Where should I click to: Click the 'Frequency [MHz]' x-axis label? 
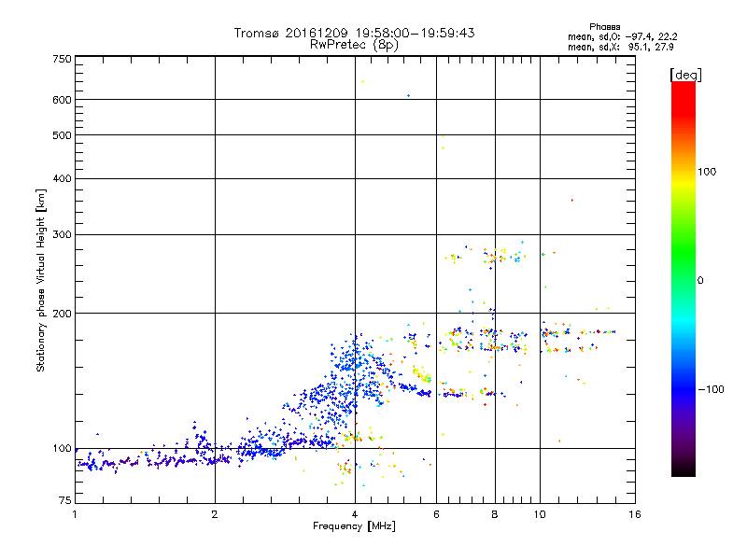tap(354, 526)
